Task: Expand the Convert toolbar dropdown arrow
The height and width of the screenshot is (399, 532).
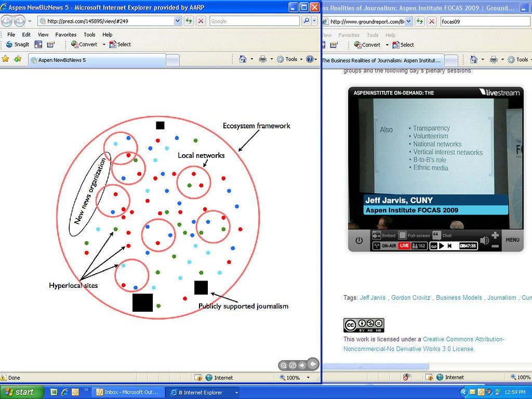Action: (104, 45)
